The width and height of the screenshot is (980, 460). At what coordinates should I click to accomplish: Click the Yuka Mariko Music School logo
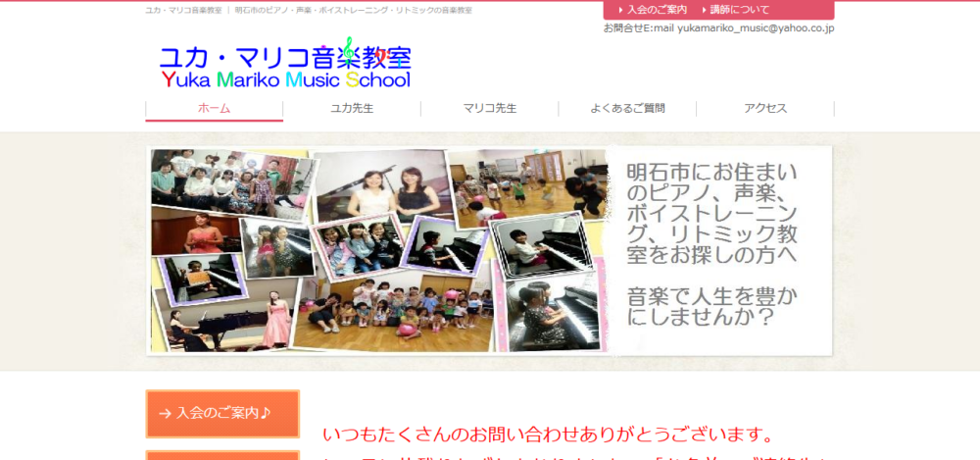pos(285,63)
